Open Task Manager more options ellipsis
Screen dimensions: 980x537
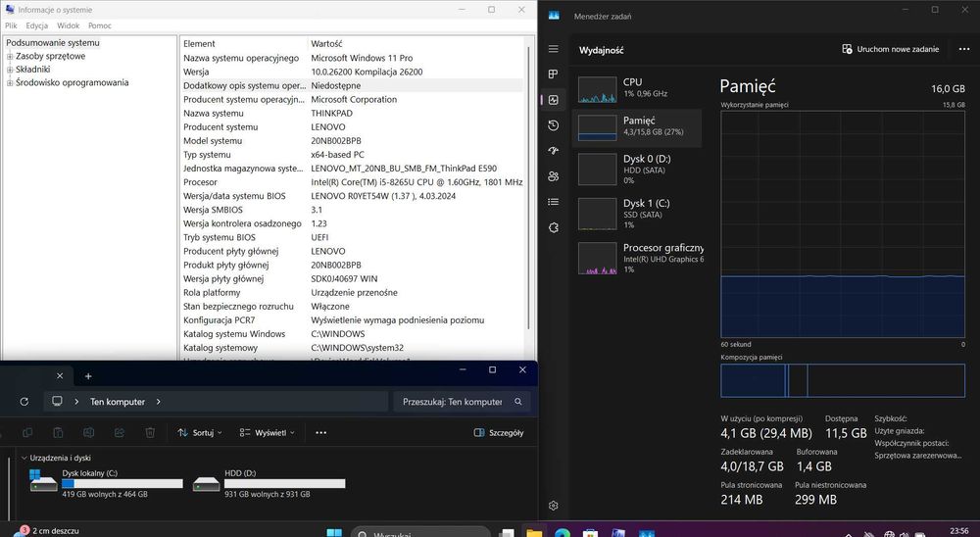click(964, 49)
